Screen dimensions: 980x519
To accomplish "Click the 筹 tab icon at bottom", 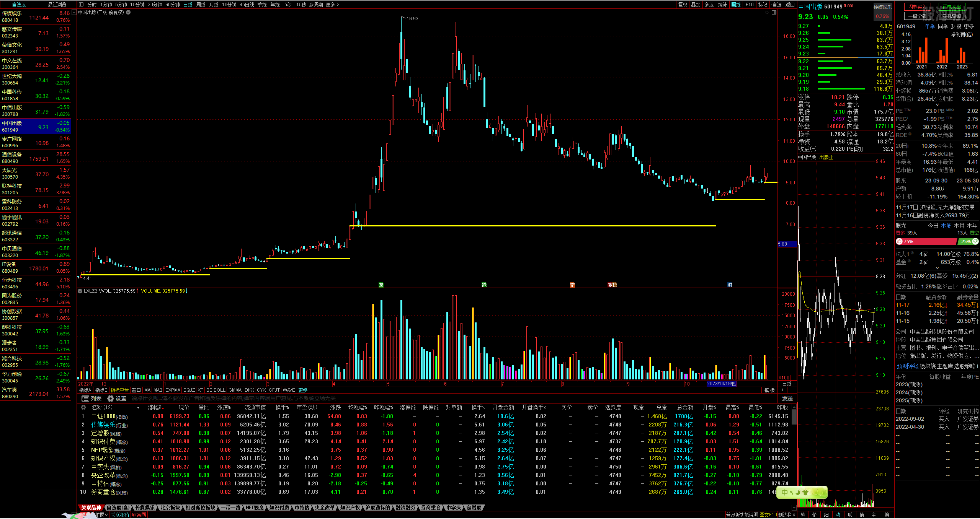I will 887,515.
